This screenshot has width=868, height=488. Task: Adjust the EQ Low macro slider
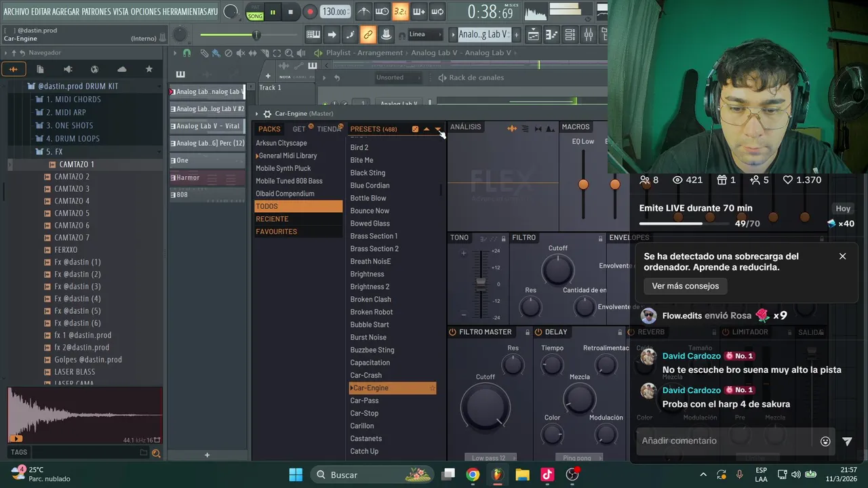point(583,184)
